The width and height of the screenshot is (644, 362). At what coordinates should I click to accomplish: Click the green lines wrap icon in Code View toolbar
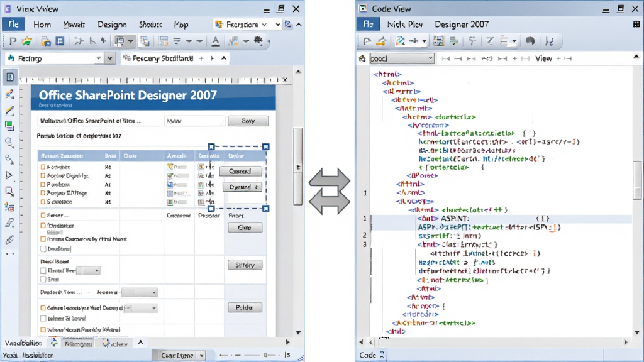(x=454, y=41)
